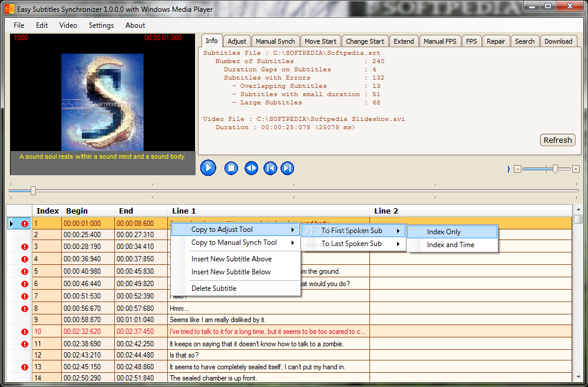Stop the video playback
This screenshot has height=387, width=588.
click(x=231, y=168)
